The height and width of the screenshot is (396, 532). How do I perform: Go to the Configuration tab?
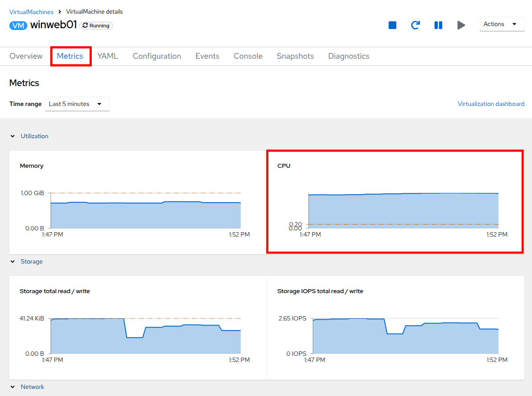157,56
